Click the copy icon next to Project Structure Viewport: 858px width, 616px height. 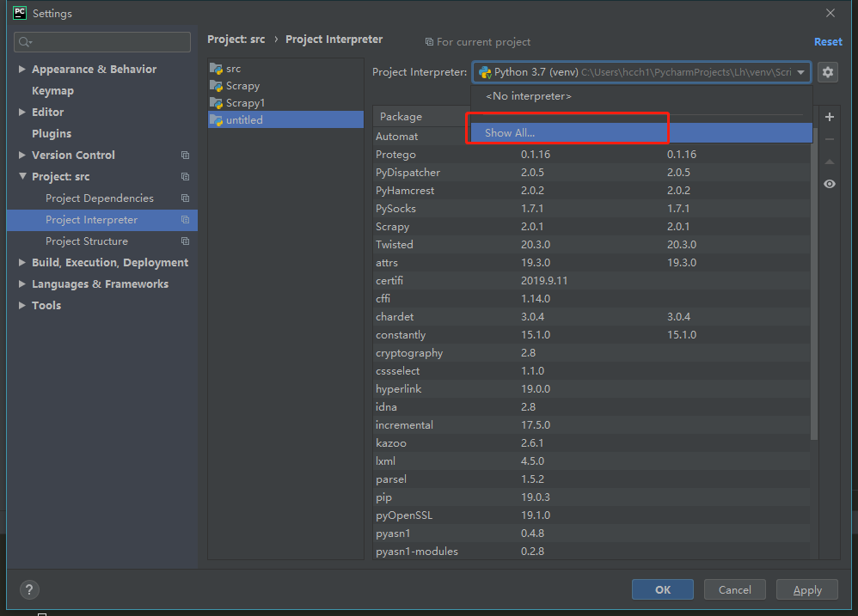coord(186,241)
